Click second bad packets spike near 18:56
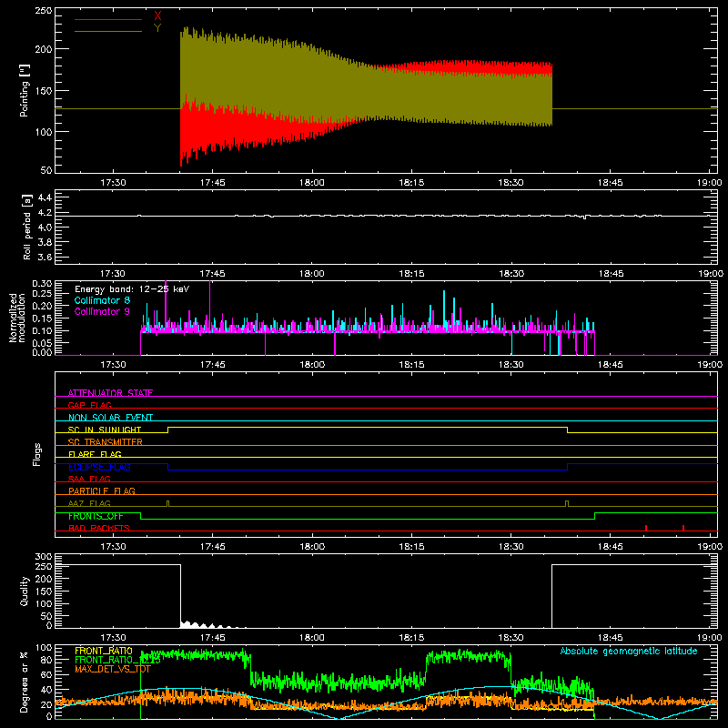This screenshot has height=728, width=728. coord(683,528)
